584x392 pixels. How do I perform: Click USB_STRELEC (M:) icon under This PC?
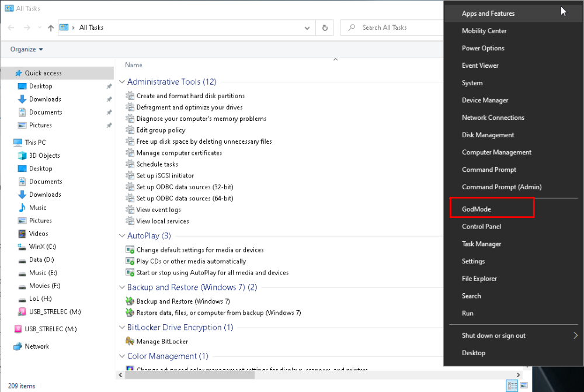[x=22, y=312]
